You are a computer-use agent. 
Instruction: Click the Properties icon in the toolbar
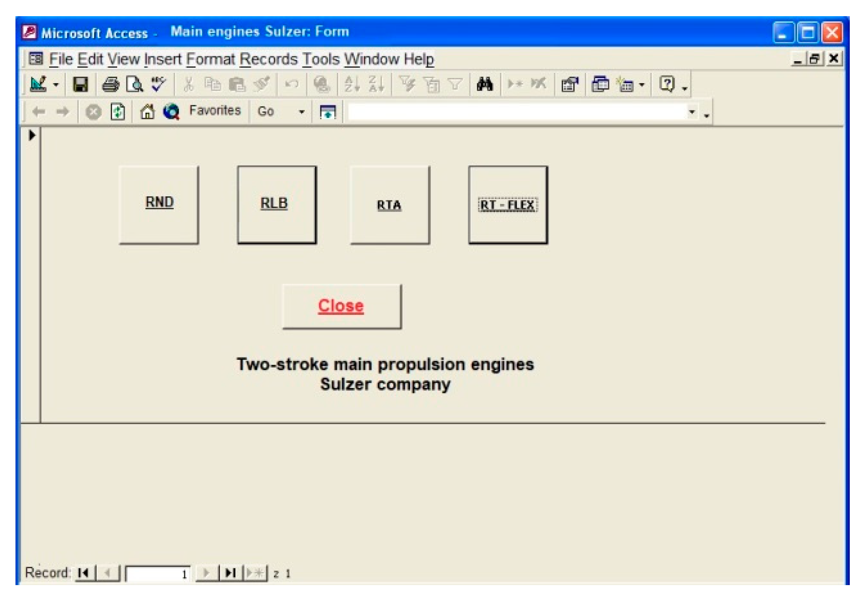tap(570, 84)
